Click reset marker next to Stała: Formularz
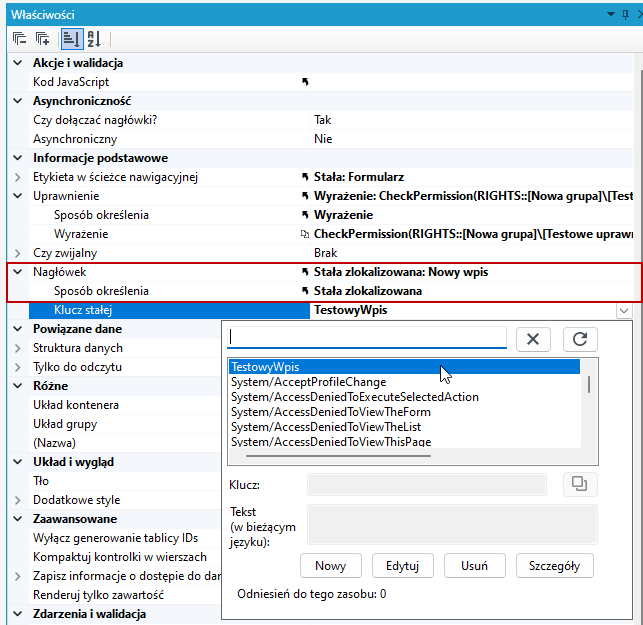643x625 pixels. [305, 177]
